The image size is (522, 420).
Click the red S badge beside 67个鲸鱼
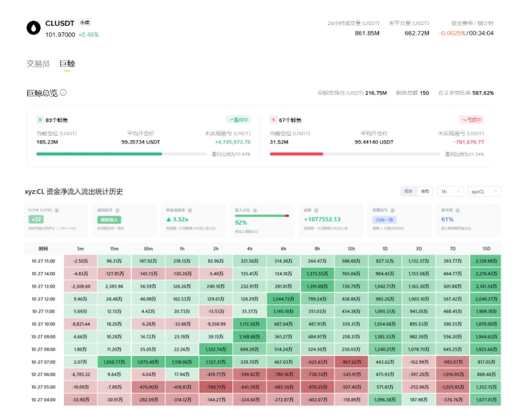coord(273,120)
